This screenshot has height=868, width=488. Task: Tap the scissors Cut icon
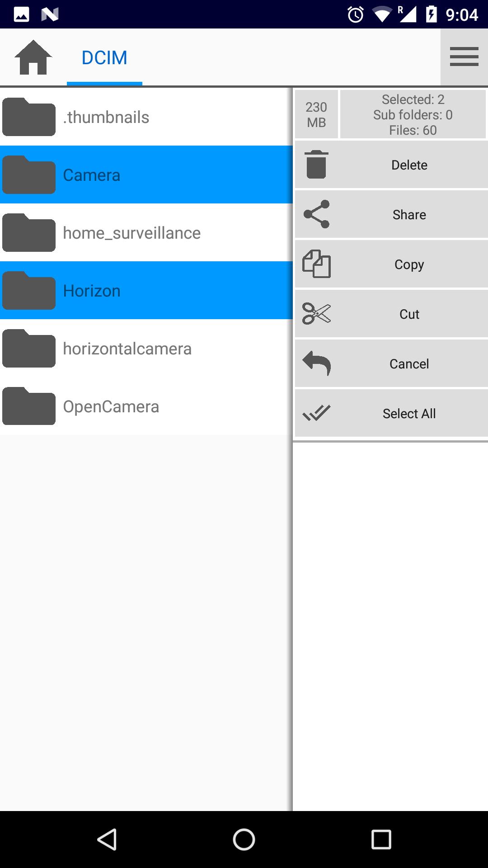[x=316, y=314]
